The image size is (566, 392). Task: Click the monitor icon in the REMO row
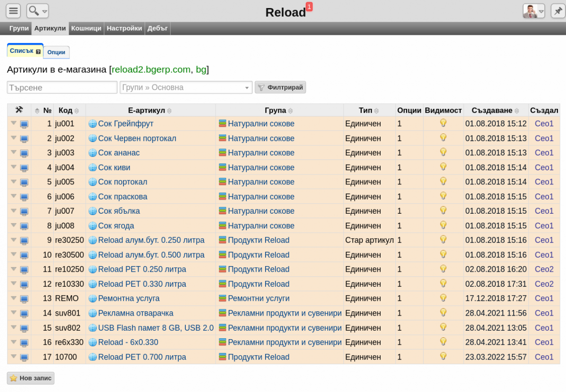point(24,299)
